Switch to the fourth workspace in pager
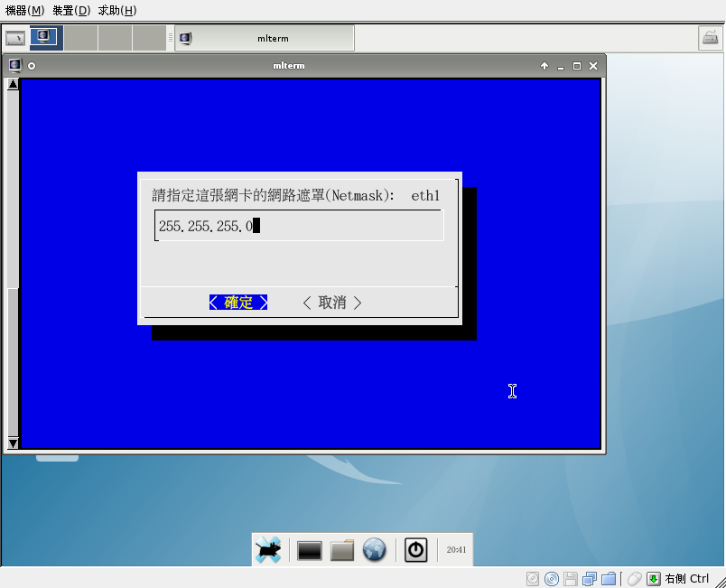This screenshot has width=726, height=588. tap(149, 38)
